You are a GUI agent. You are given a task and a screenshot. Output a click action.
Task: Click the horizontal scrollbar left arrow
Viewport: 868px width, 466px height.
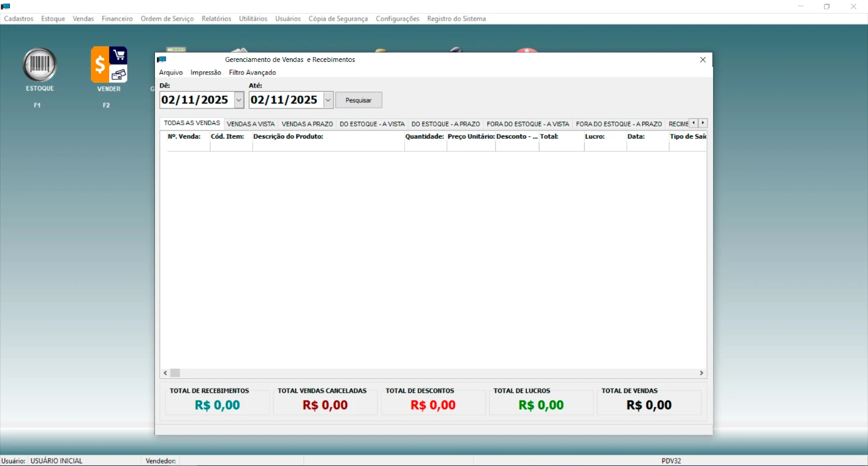[166, 373]
